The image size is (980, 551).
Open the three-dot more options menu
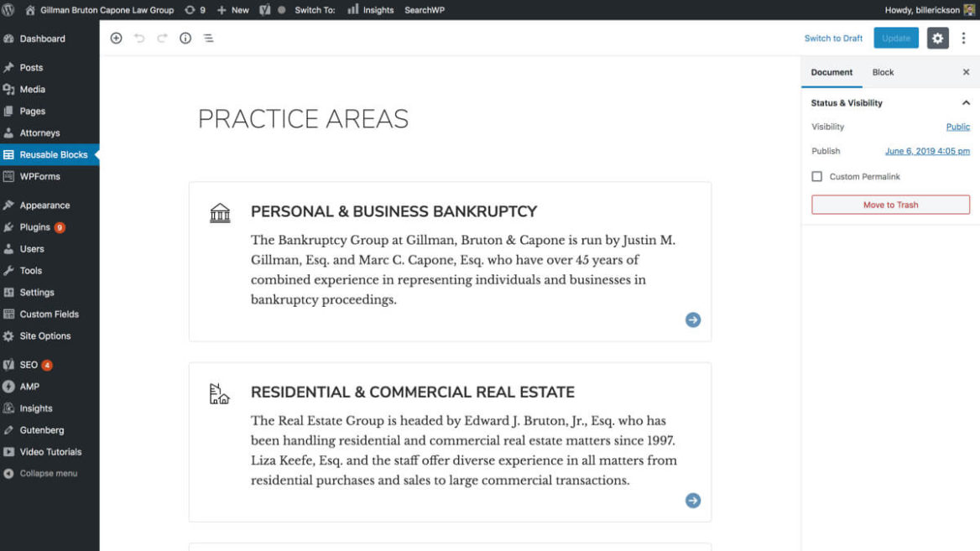(963, 38)
